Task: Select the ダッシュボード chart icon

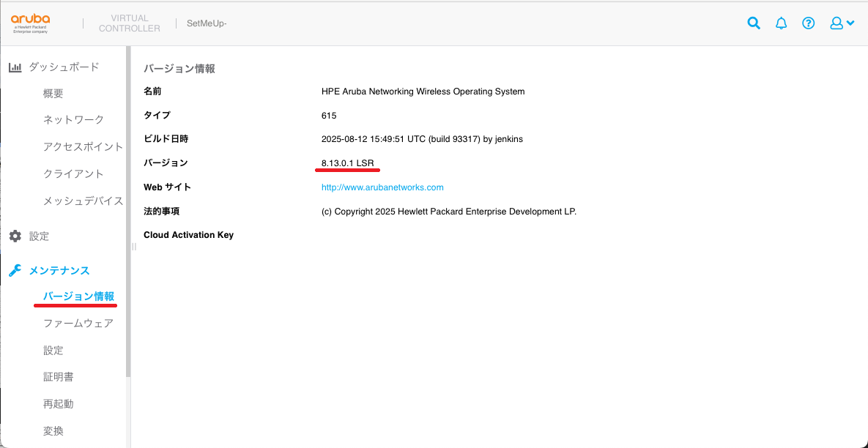Action: [15, 67]
